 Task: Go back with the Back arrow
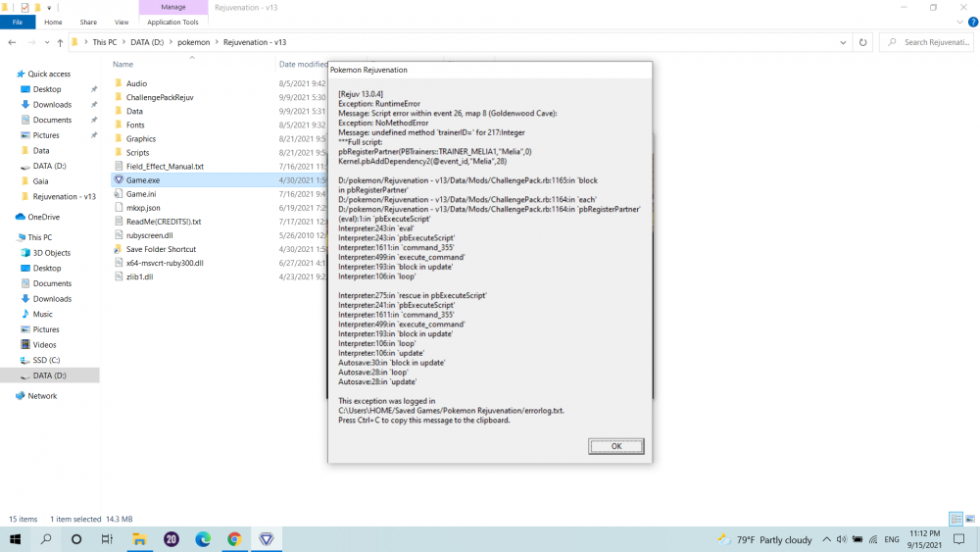[x=12, y=42]
